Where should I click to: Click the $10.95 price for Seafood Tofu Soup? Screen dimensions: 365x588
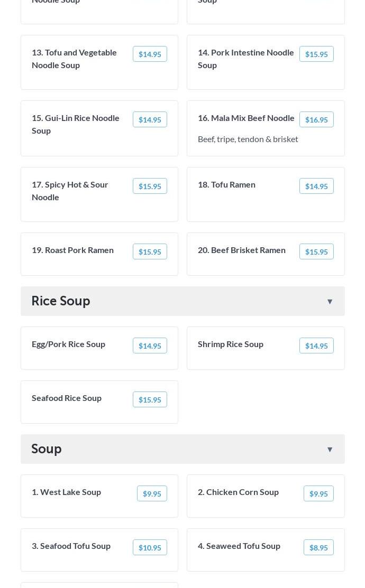[x=150, y=547]
